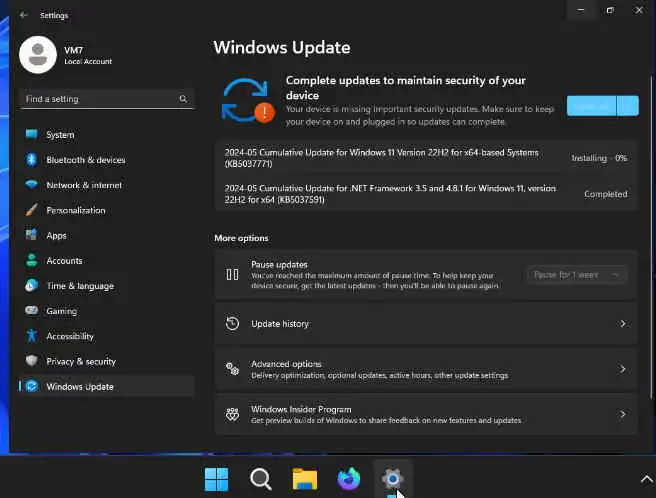
Task: Open the dropdown arrow beside the blue update button
Action: [x=628, y=106]
